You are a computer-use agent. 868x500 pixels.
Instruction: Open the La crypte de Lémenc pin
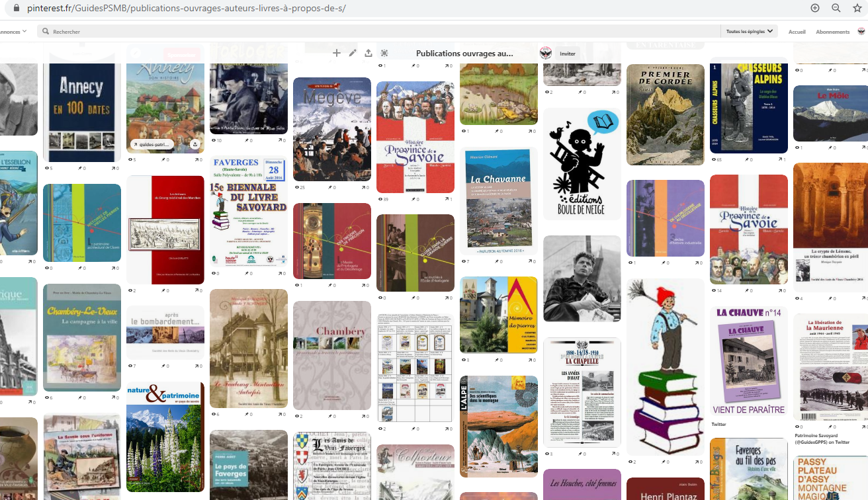[x=831, y=228]
